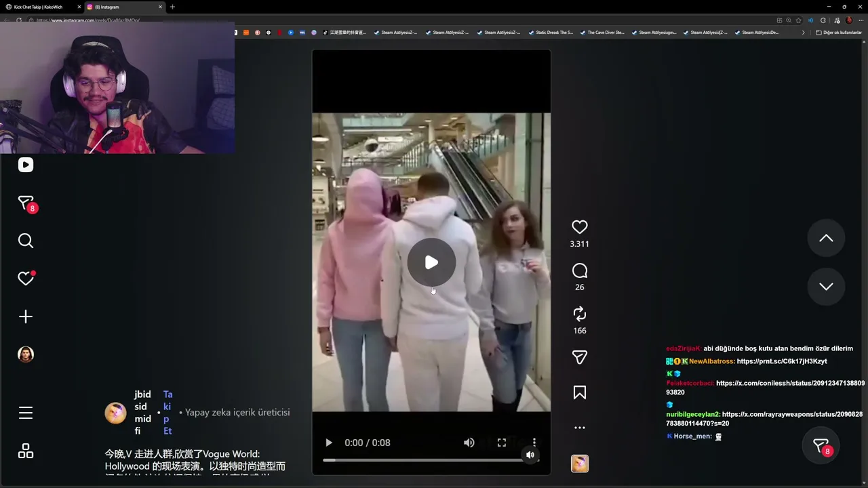Open the TikTok bookmark with Chinese title
Image resolution: width=868 pixels, height=488 pixels.
pos(344,33)
